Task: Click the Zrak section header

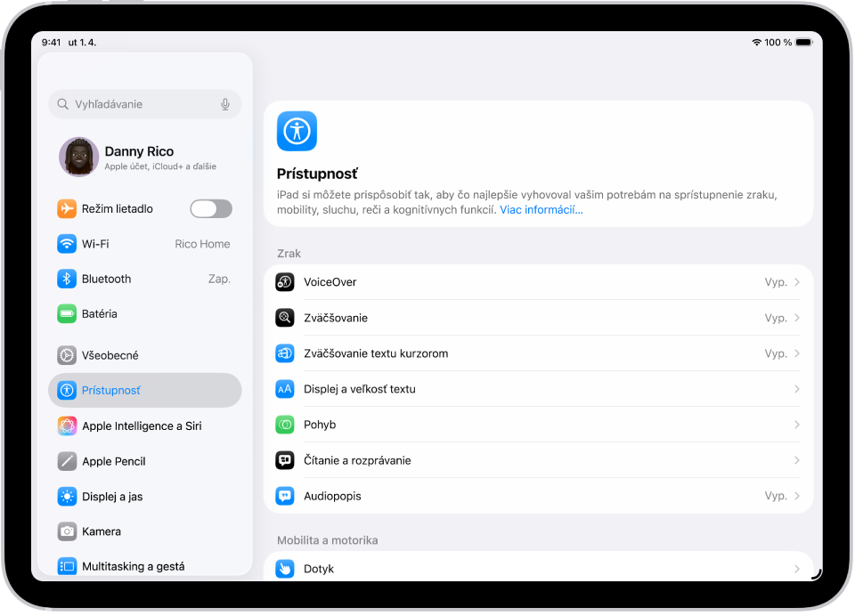Action: 289,254
